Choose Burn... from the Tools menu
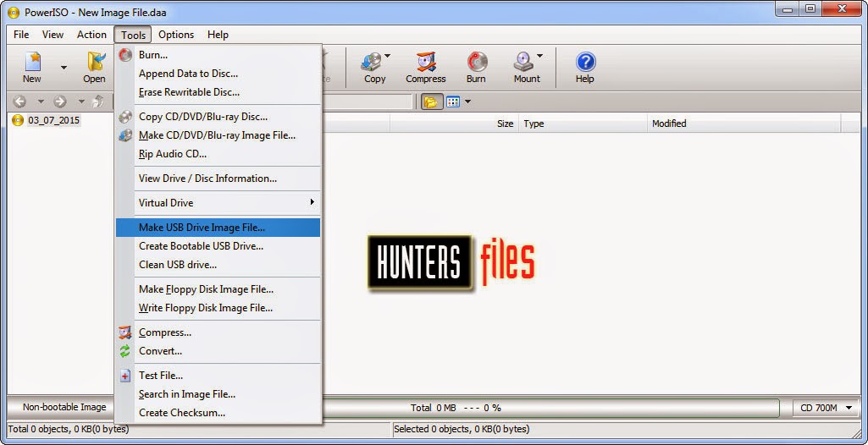Image resolution: width=868 pixels, height=445 pixels. click(218, 55)
